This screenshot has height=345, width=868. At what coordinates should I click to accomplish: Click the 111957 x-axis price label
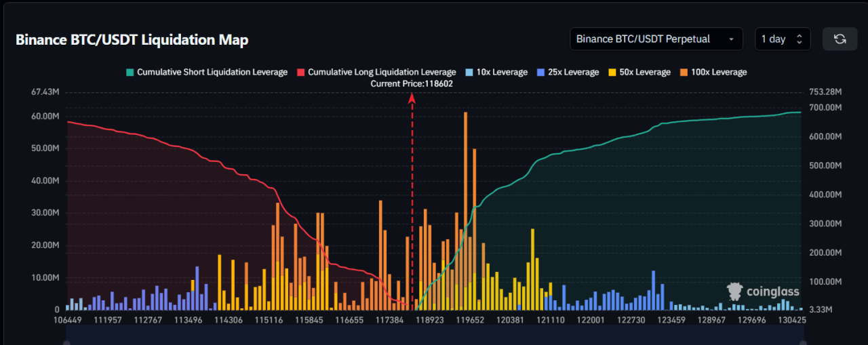[x=108, y=319]
